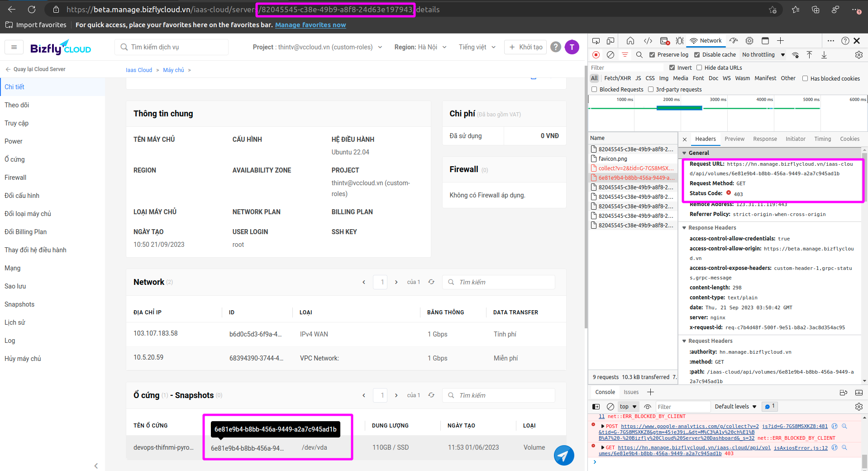Toggle device emulation icon in DevTools
This screenshot has width=868, height=471.
pos(610,41)
